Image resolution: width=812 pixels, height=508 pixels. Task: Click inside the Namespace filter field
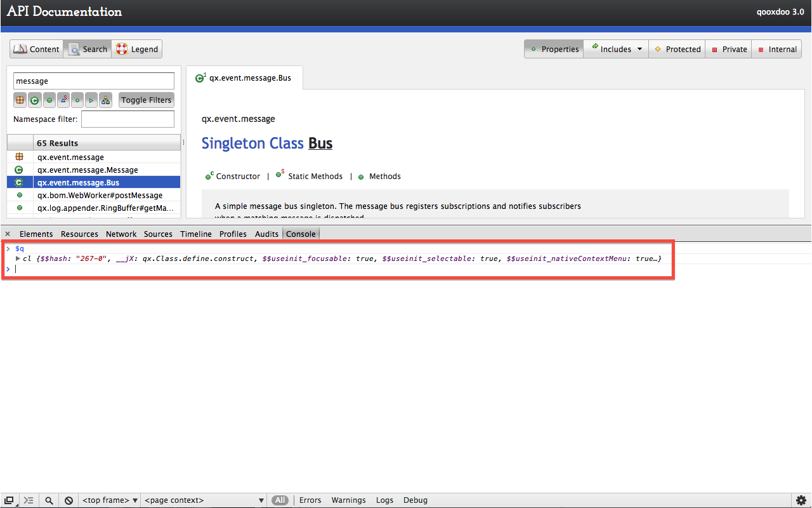pyautogui.click(x=127, y=119)
